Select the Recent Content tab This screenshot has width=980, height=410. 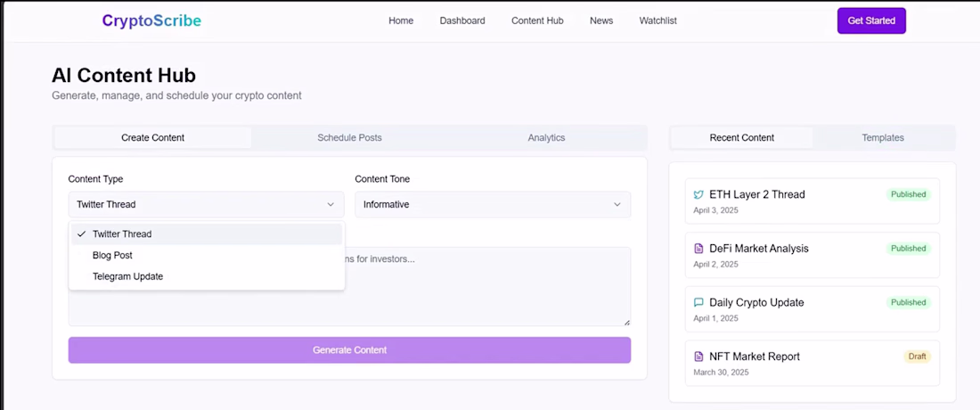pos(741,137)
